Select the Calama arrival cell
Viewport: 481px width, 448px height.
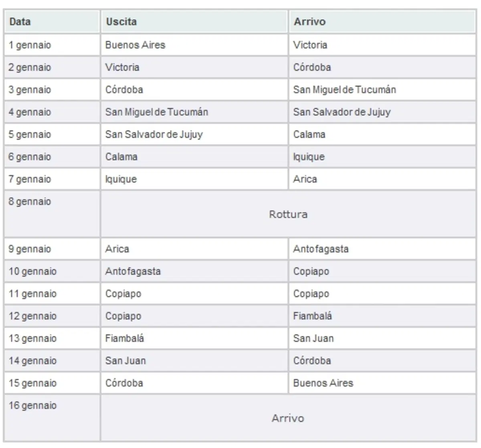click(382, 134)
